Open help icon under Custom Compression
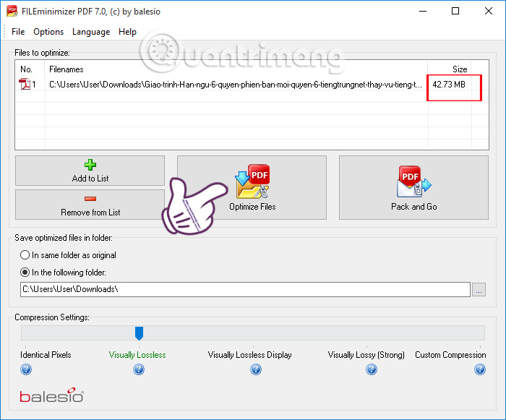The width and height of the screenshot is (506, 420). [x=480, y=369]
